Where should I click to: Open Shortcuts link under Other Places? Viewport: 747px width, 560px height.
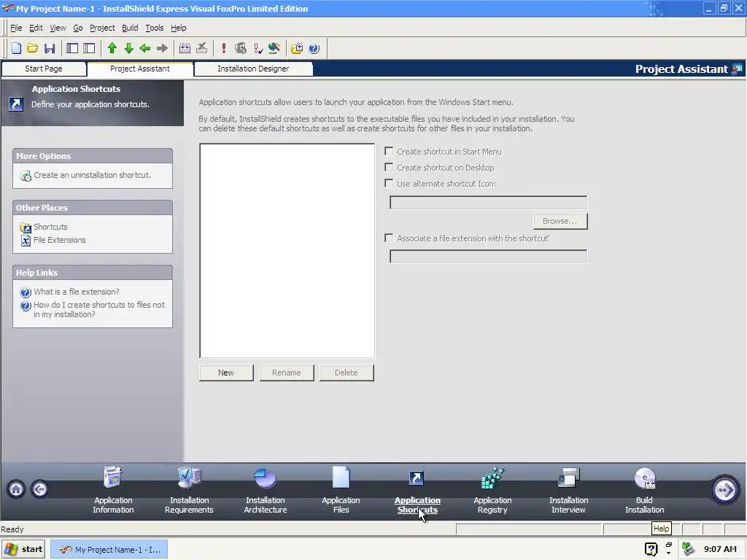(x=50, y=227)
